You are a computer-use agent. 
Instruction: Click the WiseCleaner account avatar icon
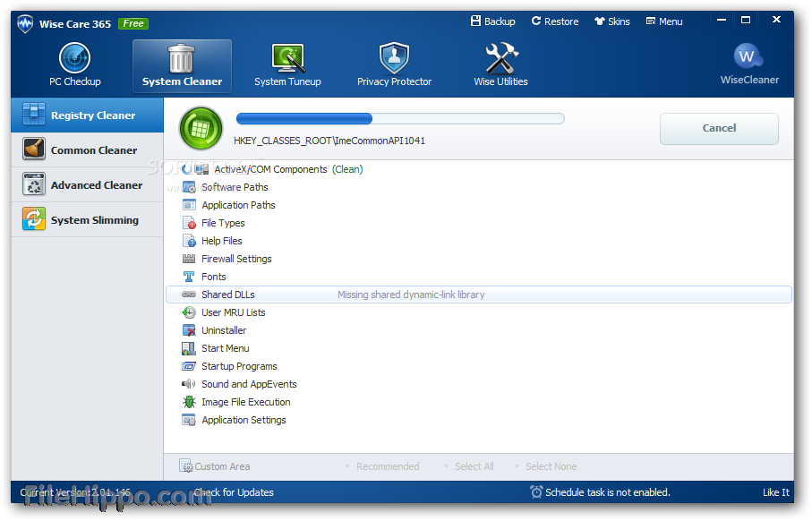point(748,56)
